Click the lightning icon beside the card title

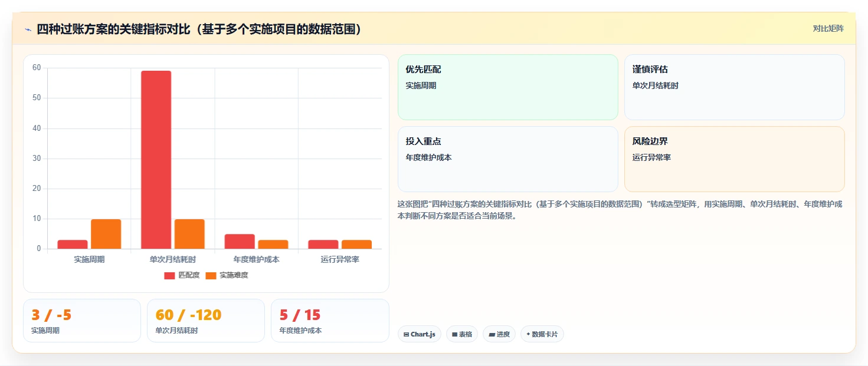pos(28,29)
